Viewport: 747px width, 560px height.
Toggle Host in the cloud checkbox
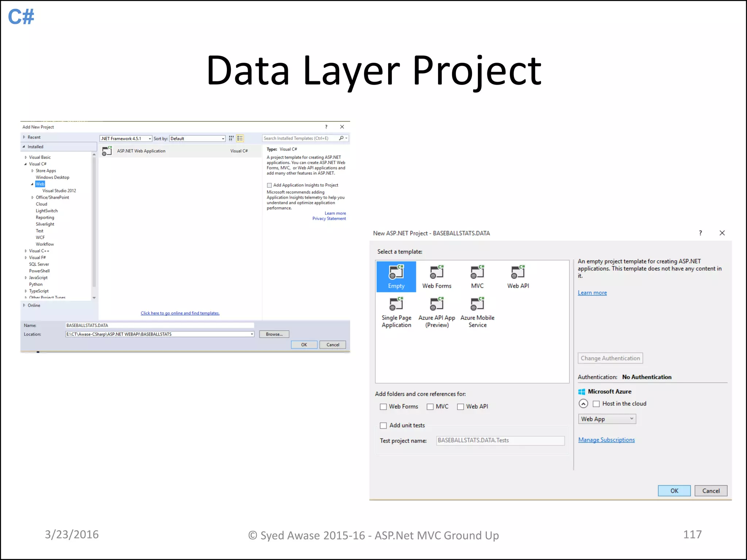[x=596, y=404]
